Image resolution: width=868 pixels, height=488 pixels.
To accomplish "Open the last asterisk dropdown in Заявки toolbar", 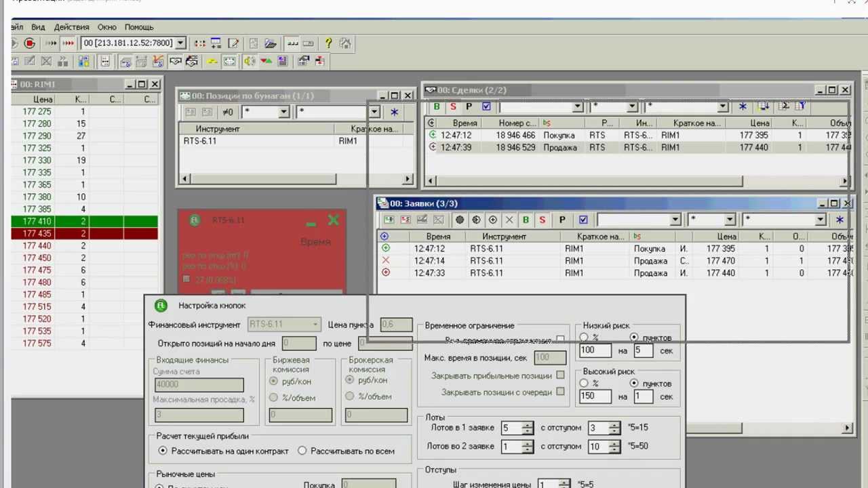I will (x=821, y=220).
